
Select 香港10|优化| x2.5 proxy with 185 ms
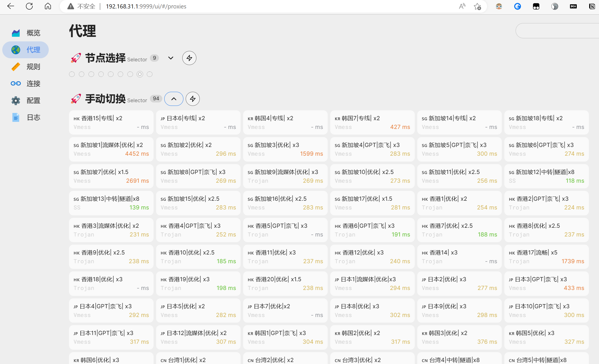[x=198, y=257]
